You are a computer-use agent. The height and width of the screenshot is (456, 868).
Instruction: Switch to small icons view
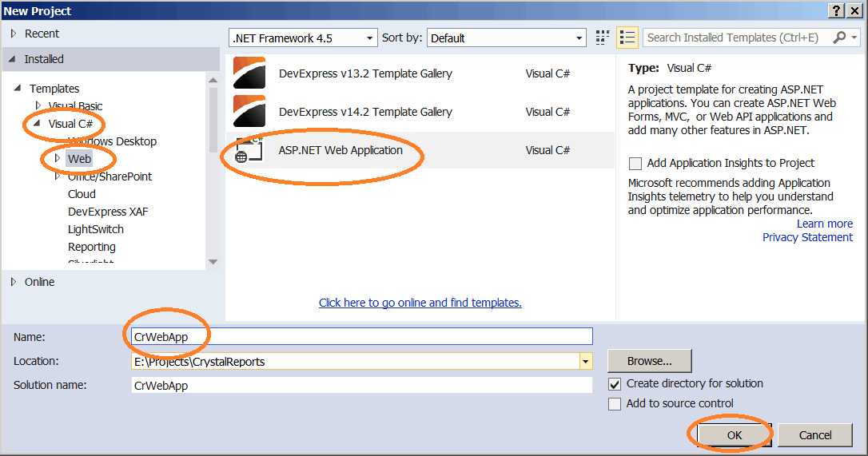603,38
